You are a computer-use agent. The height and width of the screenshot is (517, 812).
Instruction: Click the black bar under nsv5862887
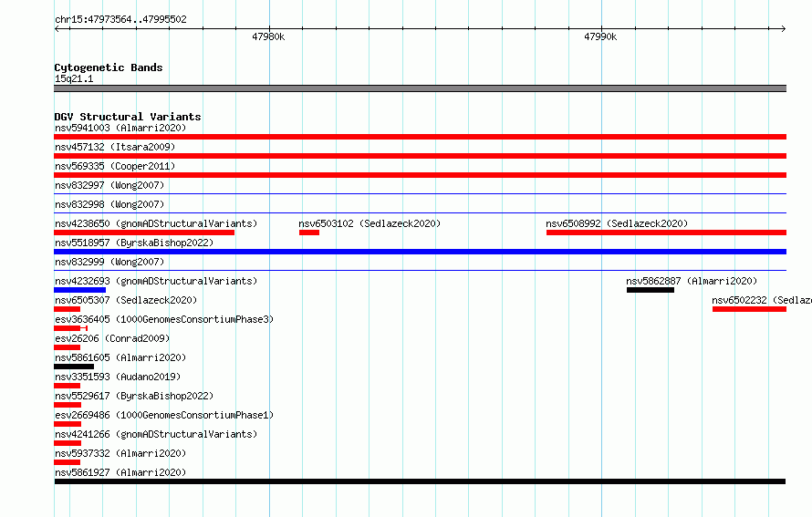(651, 290)
